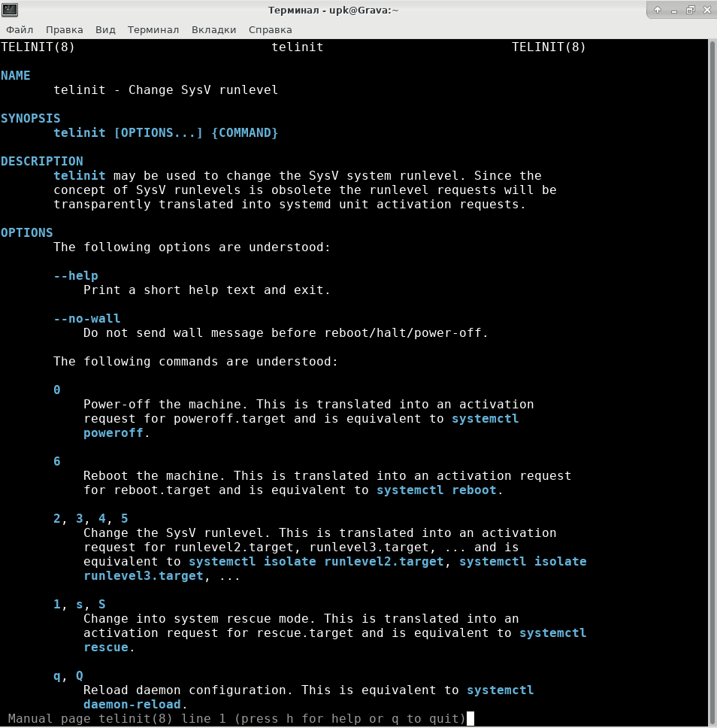The height and width of the screenshot is (728, 717).
Task: Maximize the terminal window
Action: click(691, 10)
